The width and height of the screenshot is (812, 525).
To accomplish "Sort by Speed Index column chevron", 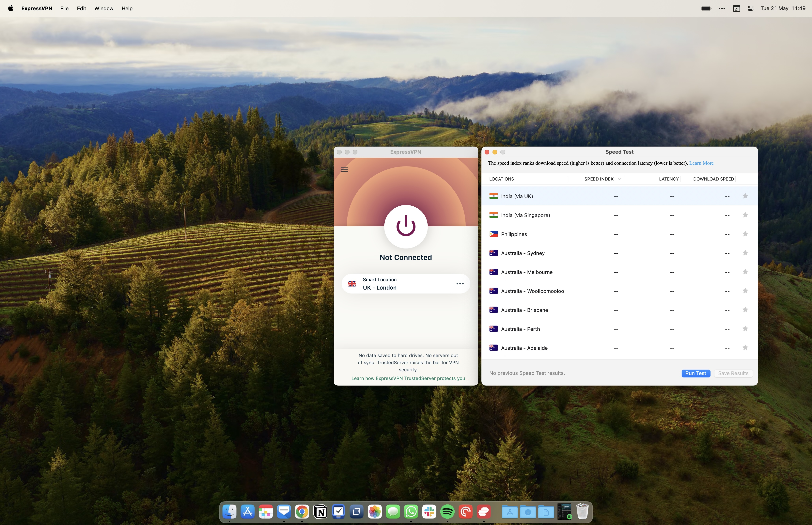I will point(619,179).
